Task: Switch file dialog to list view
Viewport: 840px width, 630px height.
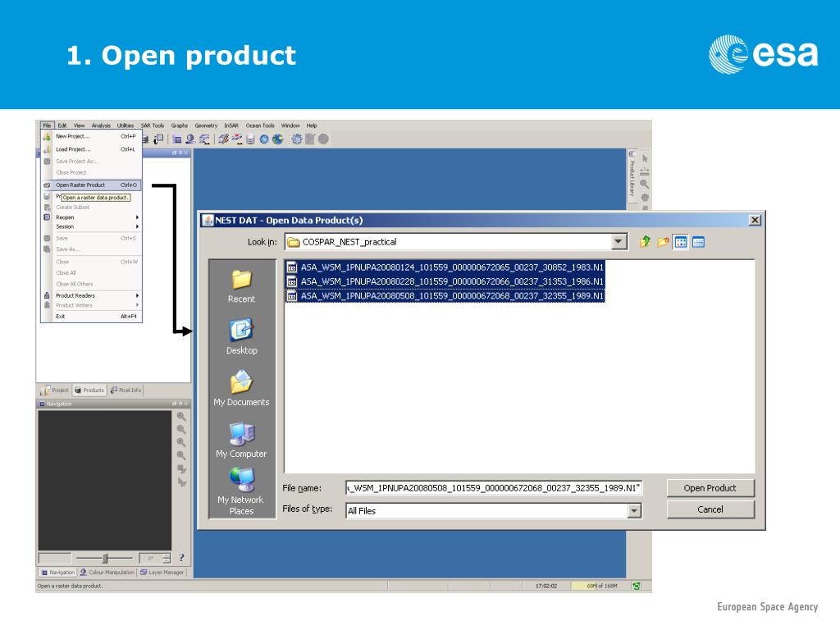Action: tap(680, 242)
